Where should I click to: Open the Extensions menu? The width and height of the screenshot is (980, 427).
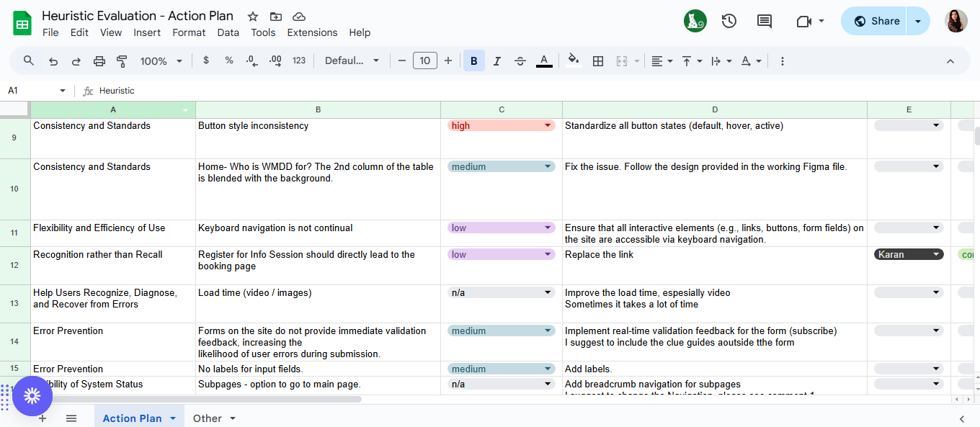312,32
